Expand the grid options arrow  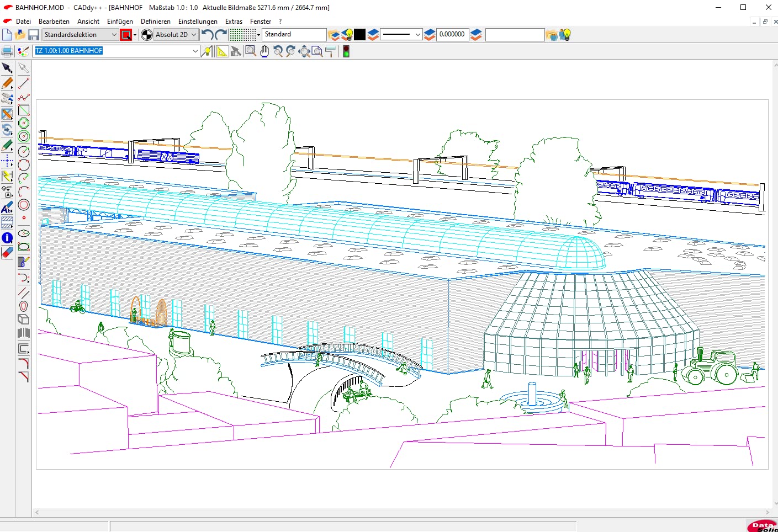258,35
